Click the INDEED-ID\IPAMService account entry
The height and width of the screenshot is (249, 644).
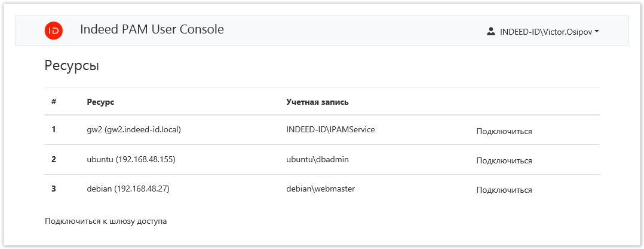(330, 129)
